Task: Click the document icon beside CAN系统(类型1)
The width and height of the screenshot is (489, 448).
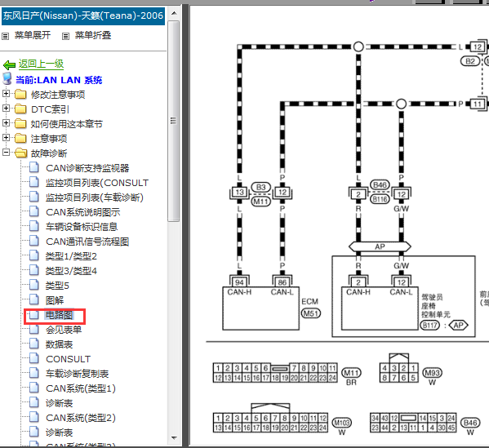Action: (x=34, y=388)
